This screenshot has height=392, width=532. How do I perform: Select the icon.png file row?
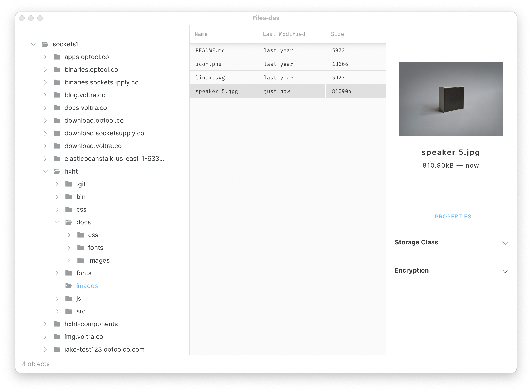[288, 64]
